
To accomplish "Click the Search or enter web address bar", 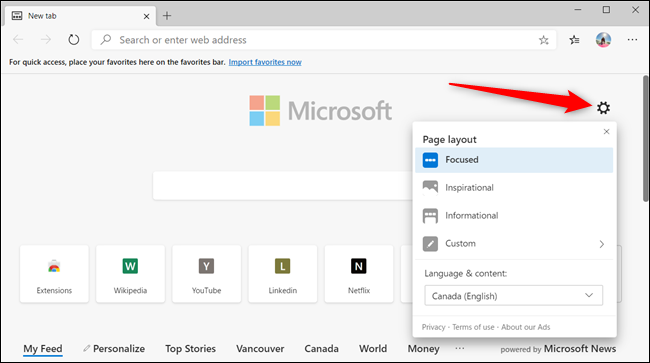I will pyautogui.click(x=323, y=40).
